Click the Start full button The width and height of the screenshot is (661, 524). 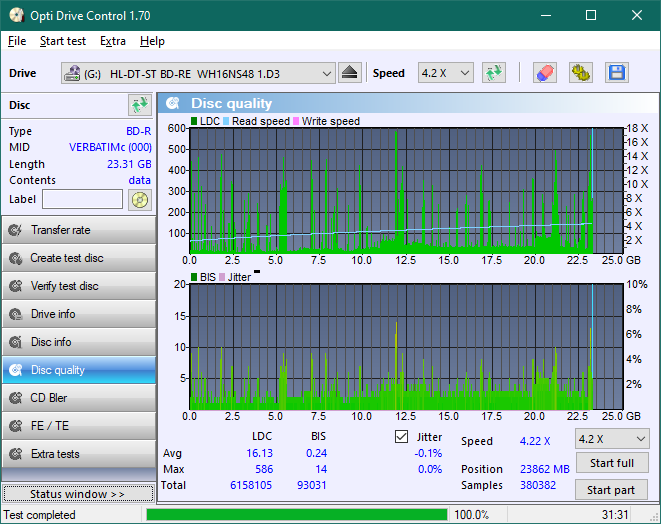click(610, 463)
